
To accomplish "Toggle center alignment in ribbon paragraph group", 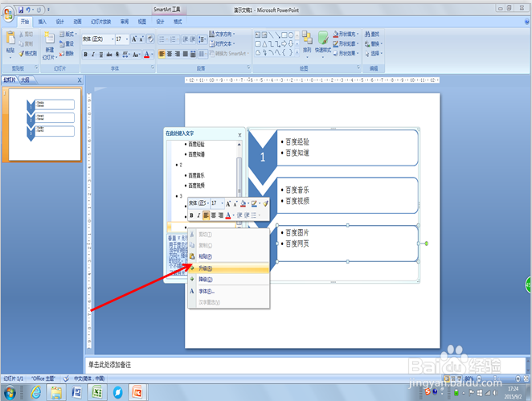I will click(170, 54).
